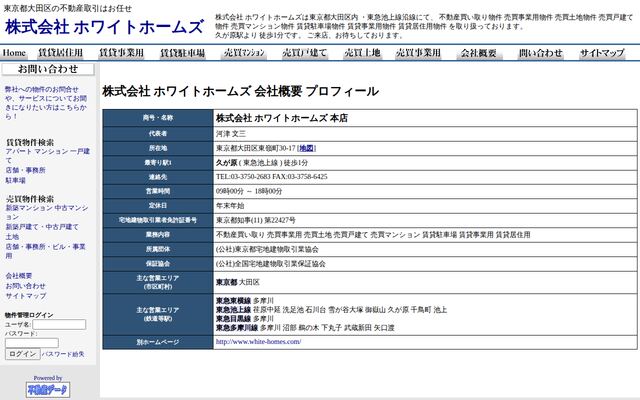Click the 株式会社 ホワイトホームズ site title
The width and height of the screenshot is (640, 400).
pyautogui.click(x=104, y=27)
